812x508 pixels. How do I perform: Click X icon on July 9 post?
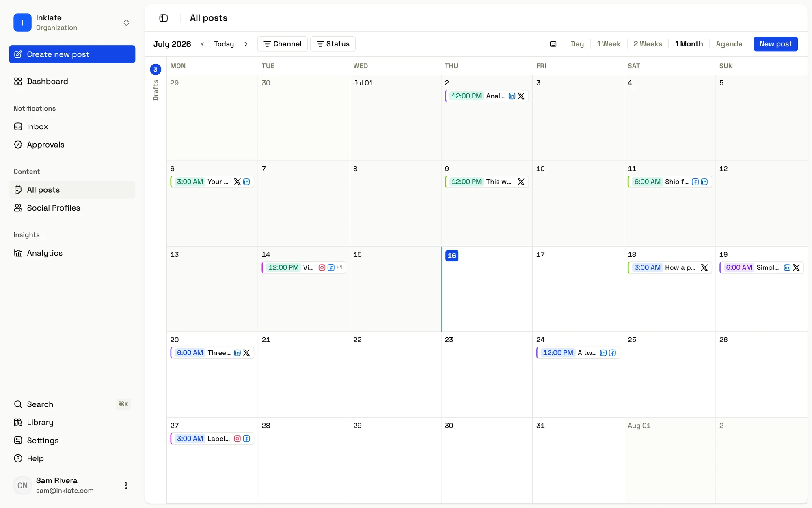click(521, 182)
